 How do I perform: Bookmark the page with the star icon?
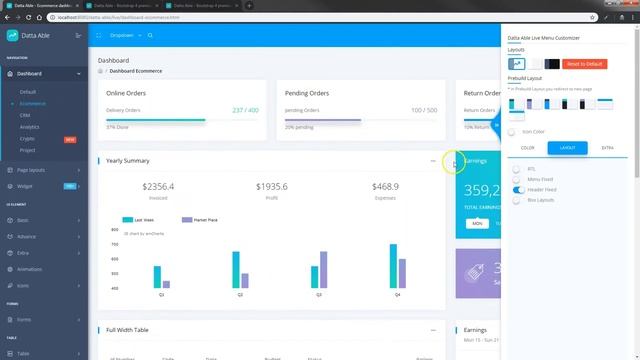[592, 18]
